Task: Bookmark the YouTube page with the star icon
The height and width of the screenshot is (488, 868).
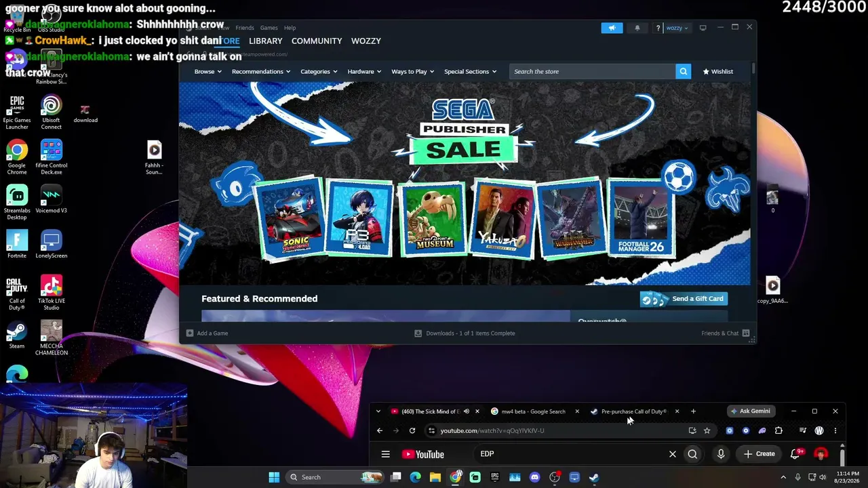Action: pos(707,430)
